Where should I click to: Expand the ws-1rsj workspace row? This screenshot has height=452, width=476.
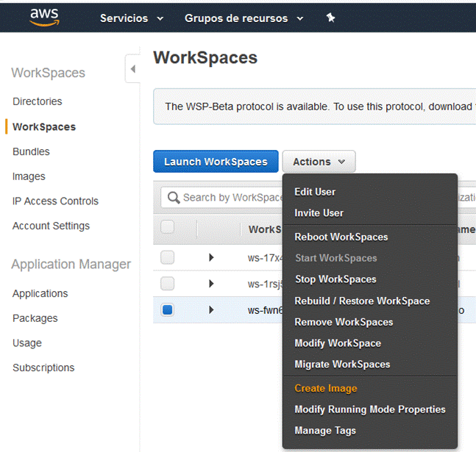[x=211, y=284]
